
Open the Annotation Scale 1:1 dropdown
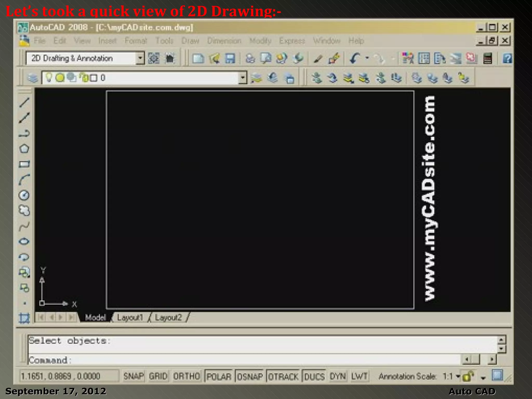[x=457, y=376]
